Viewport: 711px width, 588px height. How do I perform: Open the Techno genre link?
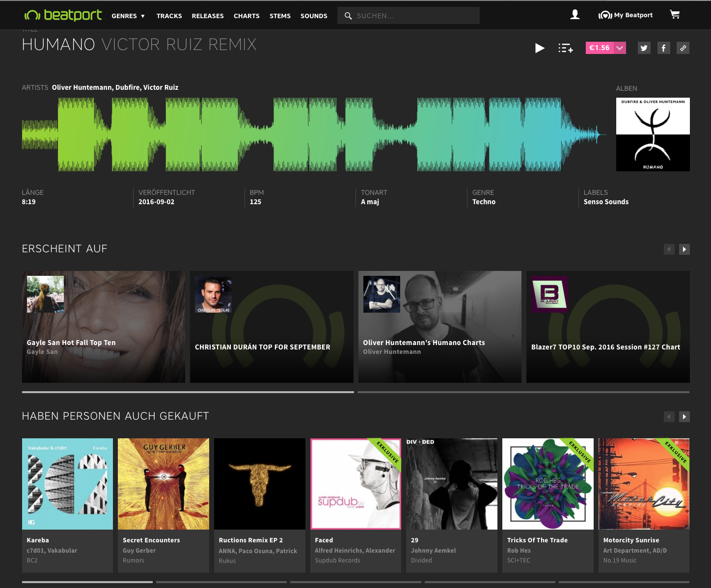tap(484, 202)
